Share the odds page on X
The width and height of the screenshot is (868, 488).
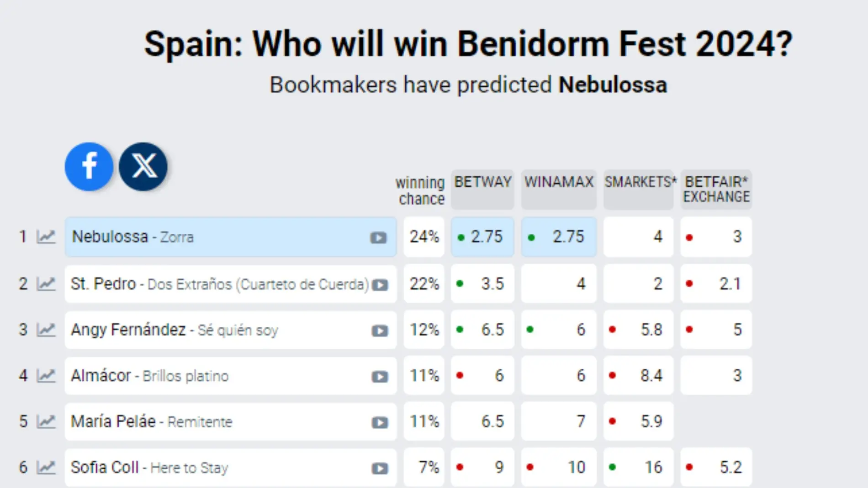[x=143, y=166]
